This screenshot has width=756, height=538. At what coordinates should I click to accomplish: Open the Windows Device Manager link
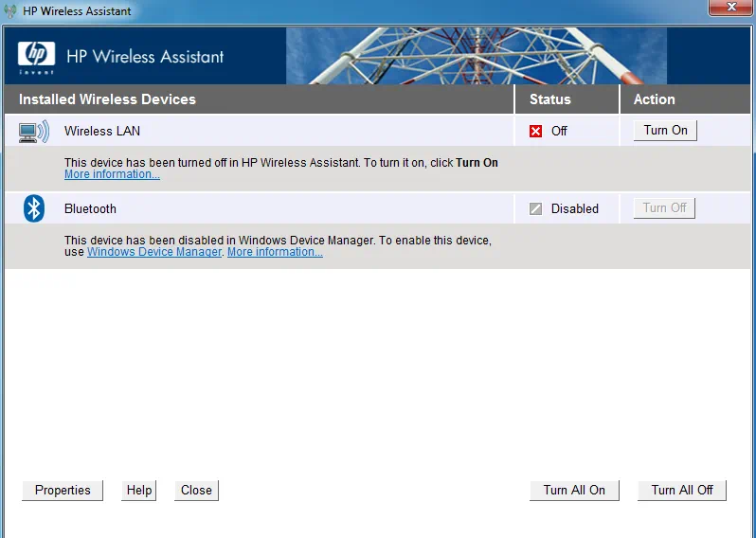(154, 252)
